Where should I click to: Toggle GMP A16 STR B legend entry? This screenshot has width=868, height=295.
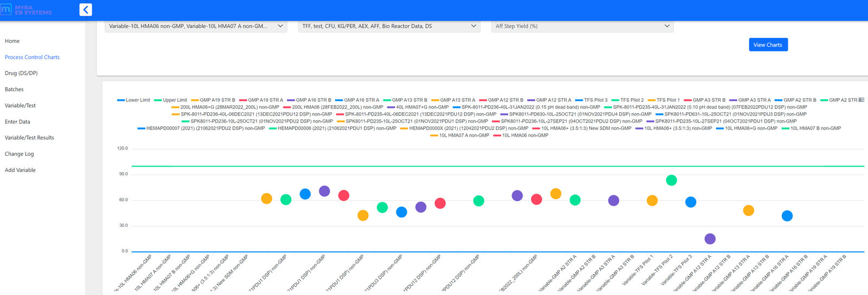click(x=309, y=100)
